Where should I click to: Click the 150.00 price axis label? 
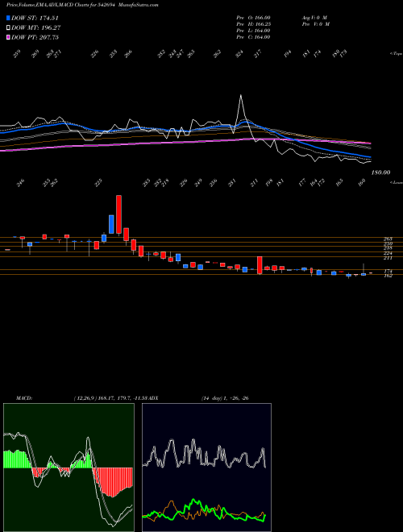(380, 172)
